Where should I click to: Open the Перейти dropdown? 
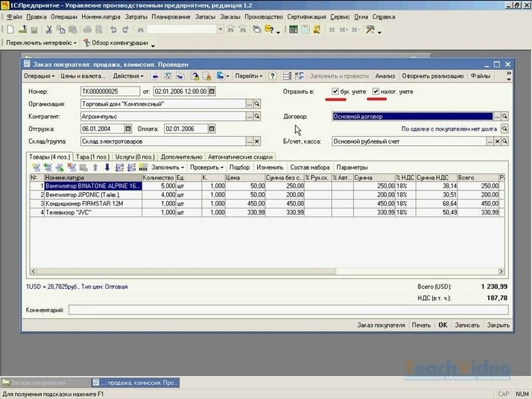[x=248, y=76]
